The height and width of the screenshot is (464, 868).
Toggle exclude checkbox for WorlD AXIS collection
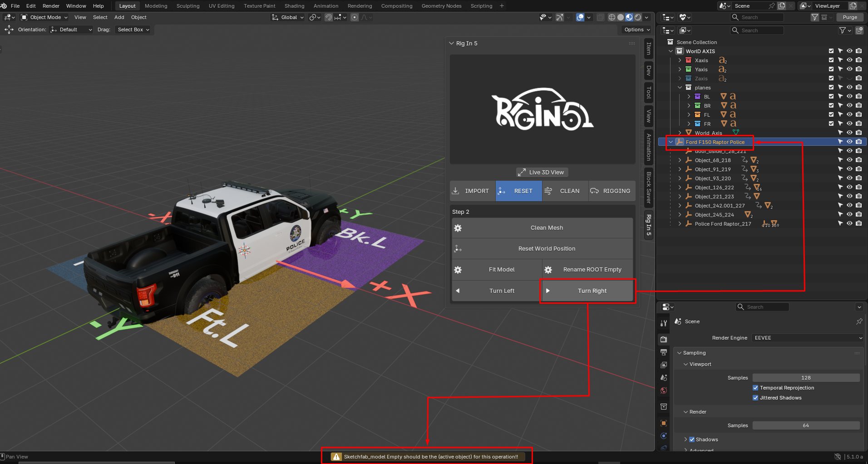pyautogui.click(x=831, y=51)
